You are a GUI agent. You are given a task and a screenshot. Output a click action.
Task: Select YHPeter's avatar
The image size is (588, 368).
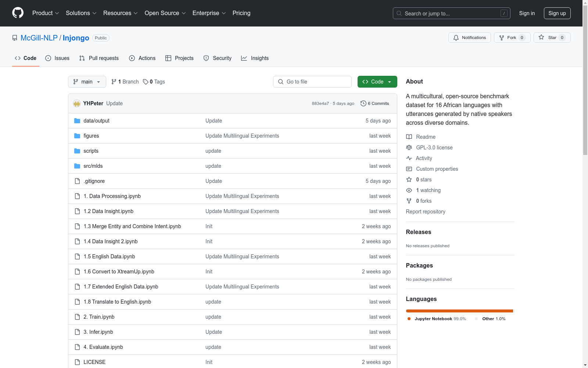[x=77, y=103]
